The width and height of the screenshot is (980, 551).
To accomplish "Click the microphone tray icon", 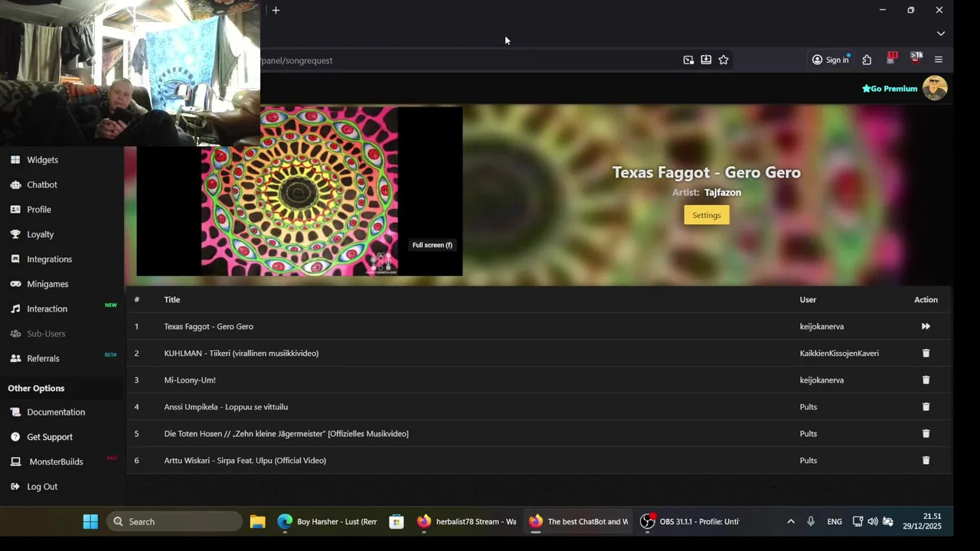I will [811, 522].
